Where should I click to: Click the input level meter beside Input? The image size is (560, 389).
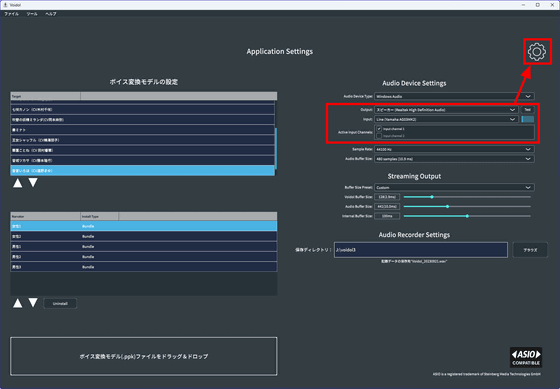tap(528, 119)
